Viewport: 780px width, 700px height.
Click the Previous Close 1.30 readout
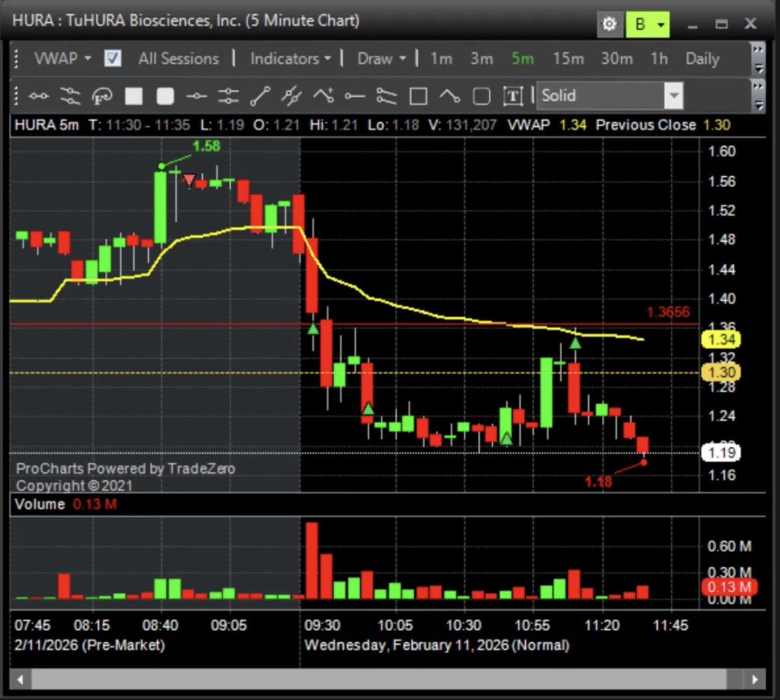coord(663,125)
